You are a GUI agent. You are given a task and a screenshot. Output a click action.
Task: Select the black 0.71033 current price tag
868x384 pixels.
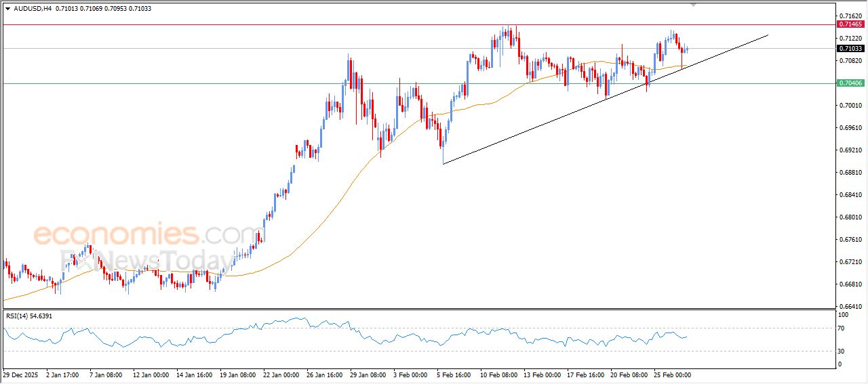[850, 49]
